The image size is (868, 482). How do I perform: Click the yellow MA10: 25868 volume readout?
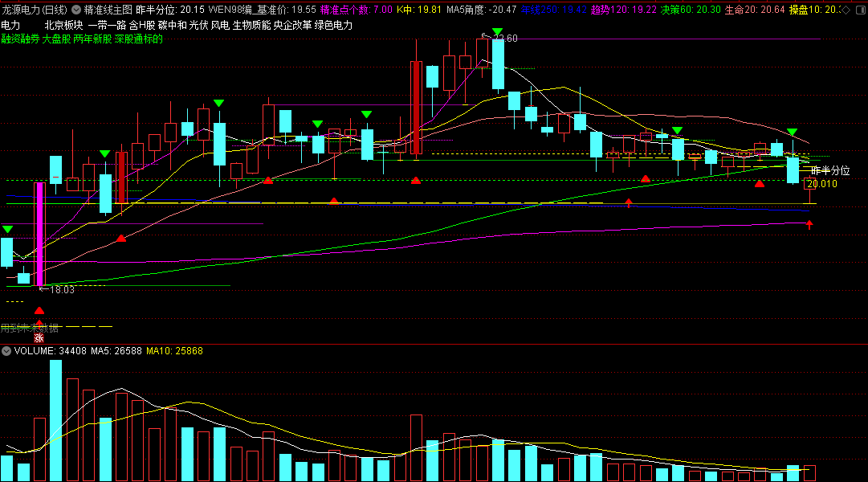(174, 351)
